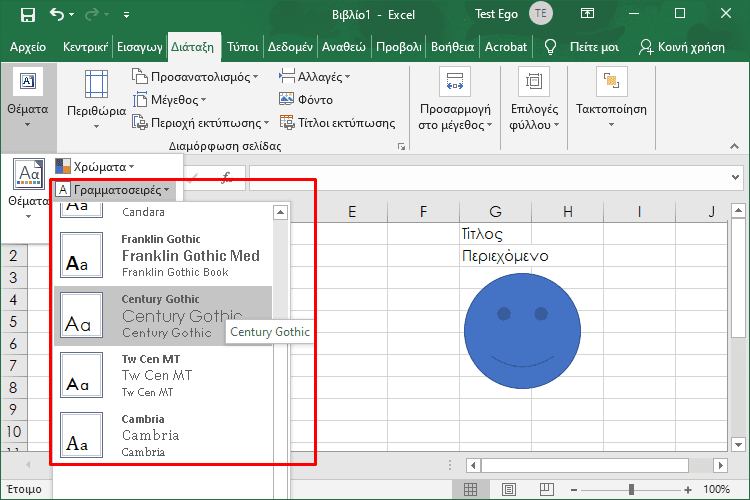Screen dimensions: 750x500
Task: Click zoom in plus button
Action: pos(688,489)
